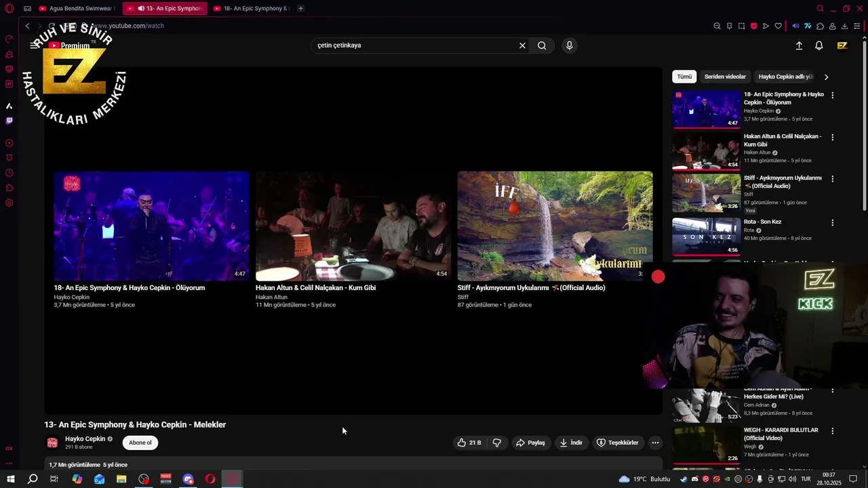Click the send/flow arrow icon in toolbar

[x=766, y=26]
